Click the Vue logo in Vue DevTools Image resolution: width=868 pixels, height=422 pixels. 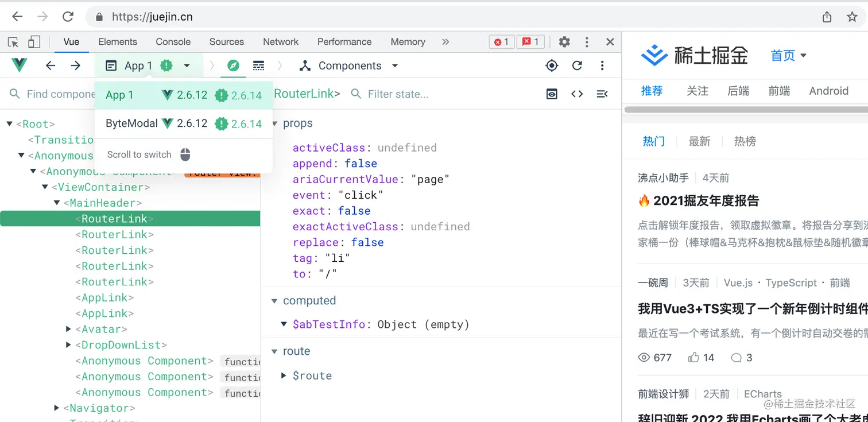pyautogui.click(x=20, y=65)
